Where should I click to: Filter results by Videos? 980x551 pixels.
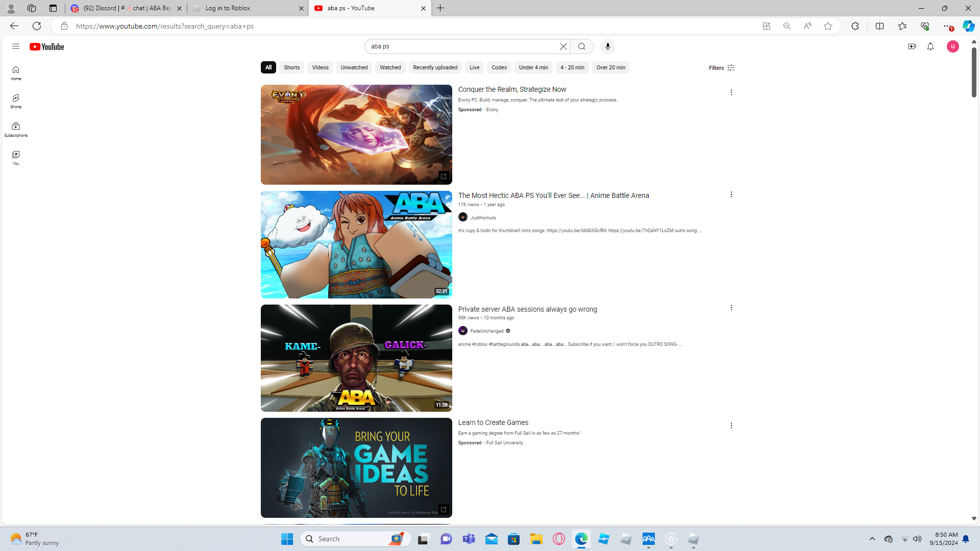pos(321,67)
